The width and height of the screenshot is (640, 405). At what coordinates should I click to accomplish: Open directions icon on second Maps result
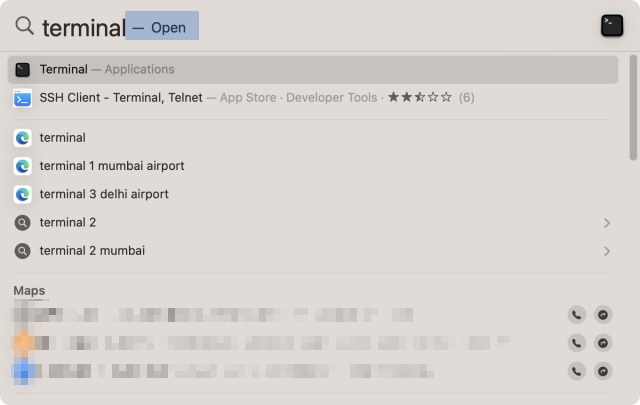603,343
